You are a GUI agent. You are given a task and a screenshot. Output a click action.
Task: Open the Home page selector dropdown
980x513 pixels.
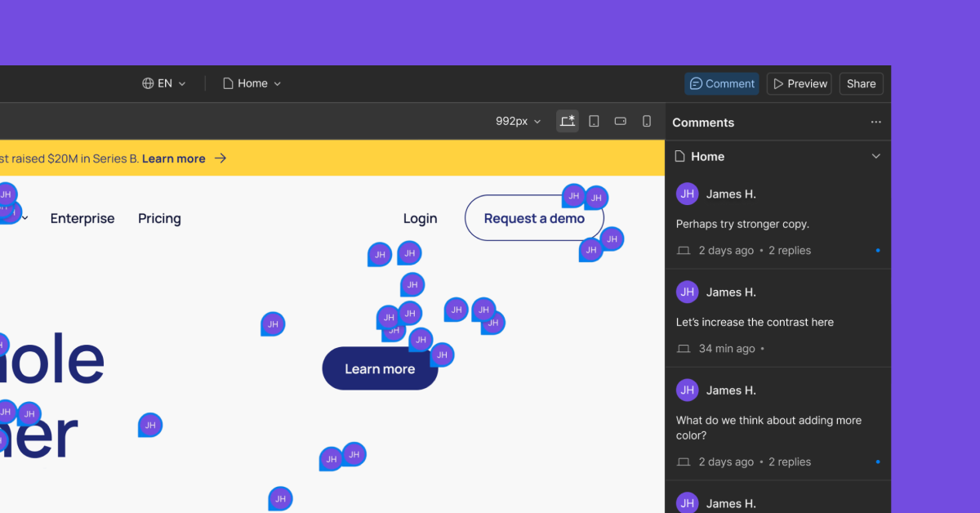(x=252, y=83)
